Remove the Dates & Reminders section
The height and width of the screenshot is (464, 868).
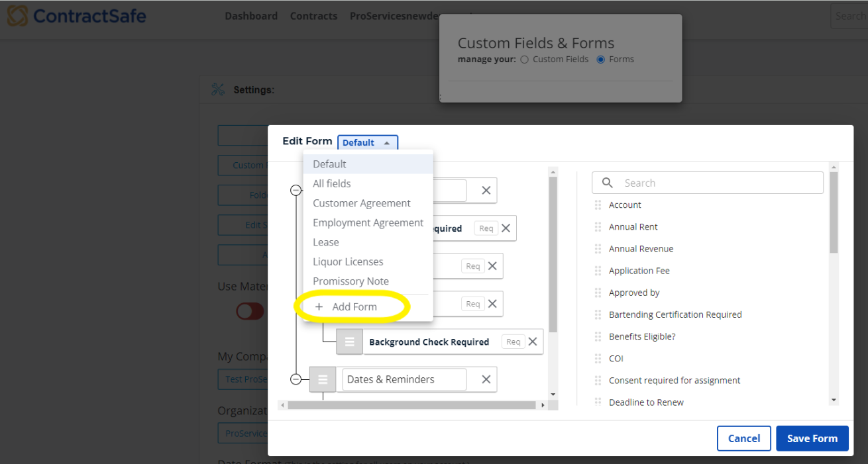click(x=486, y=379)
